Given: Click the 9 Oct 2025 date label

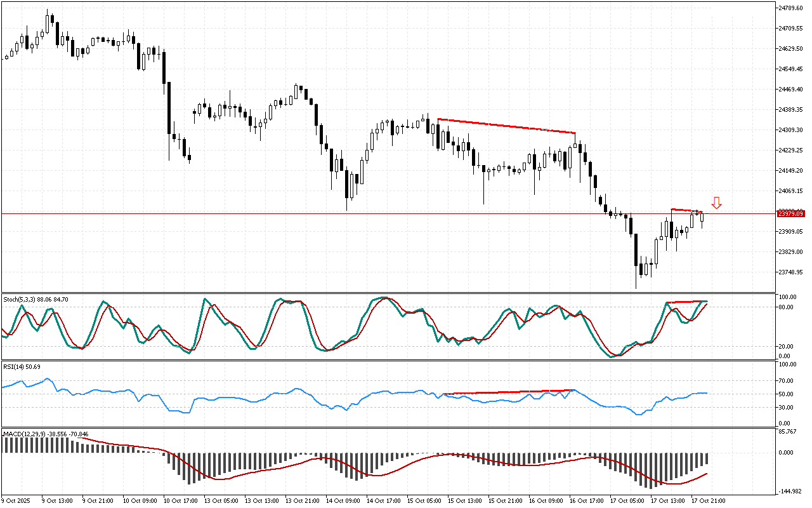Looking at the screenshot, I should [x=18, y=500].
